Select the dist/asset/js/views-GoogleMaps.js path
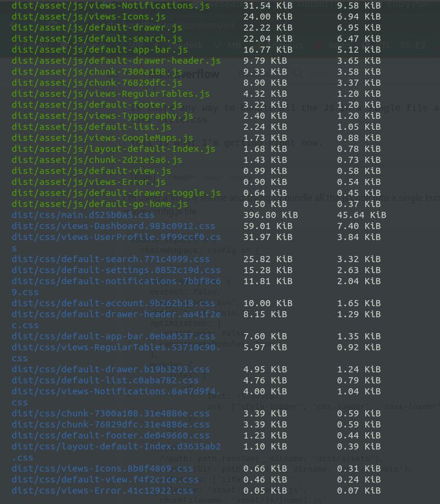Screen dimensions: 440x504 (x=102, y=138)
